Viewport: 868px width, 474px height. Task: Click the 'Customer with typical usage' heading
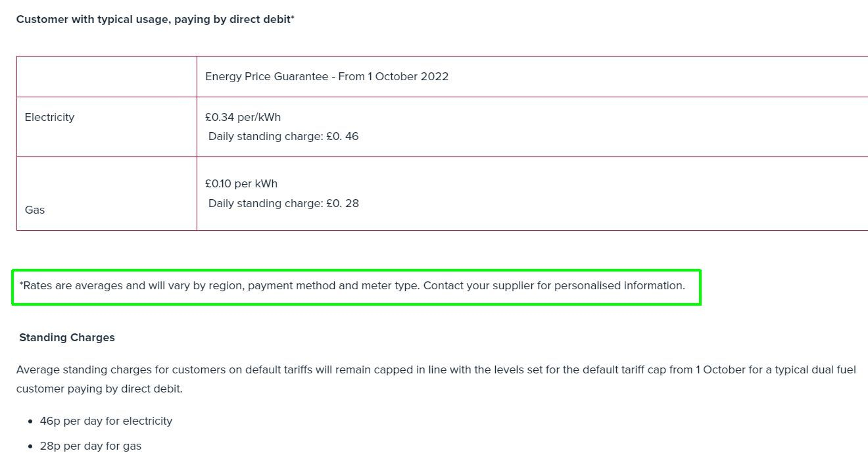point(155,20)
